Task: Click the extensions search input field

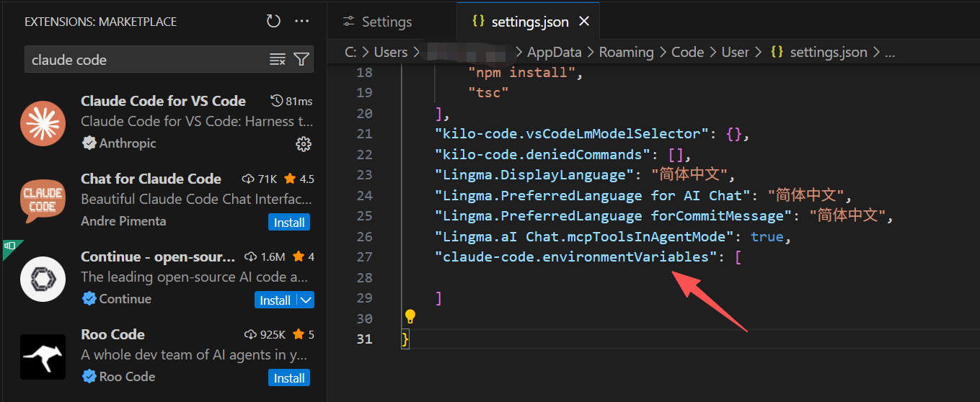Action: tap(144, 60)
